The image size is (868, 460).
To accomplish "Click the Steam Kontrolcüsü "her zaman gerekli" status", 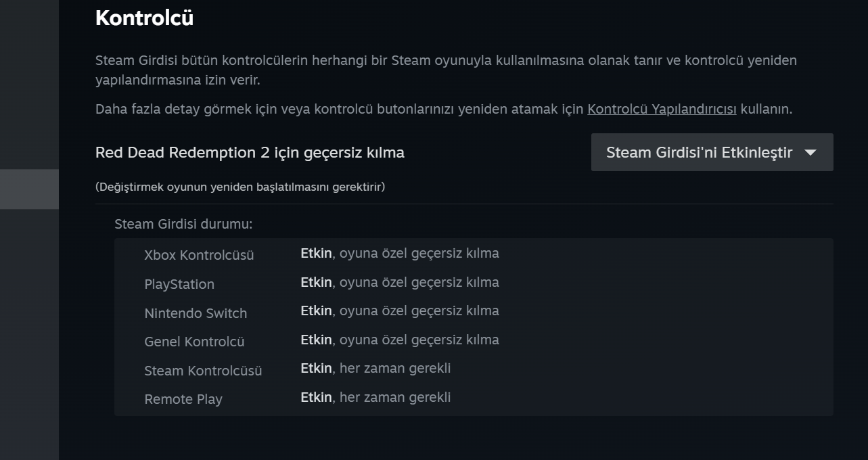I will click(x=395, y=369).
